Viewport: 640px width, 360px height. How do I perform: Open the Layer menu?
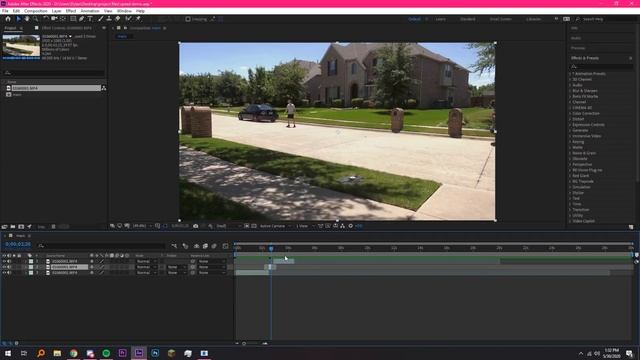(x=56, y=11)
